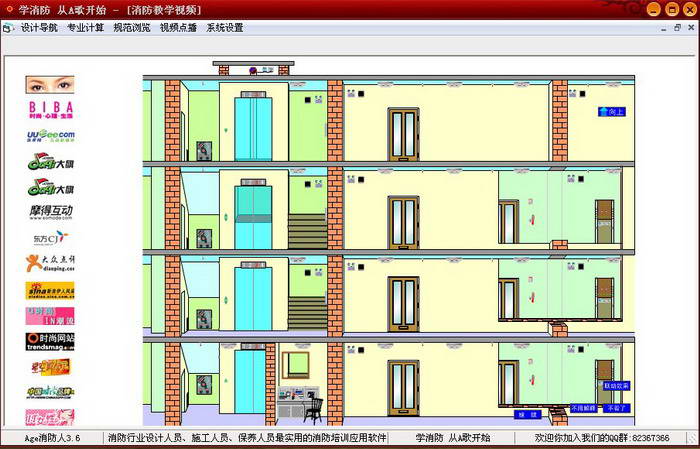This screenshot has height=449, width=700.
Task: Click the eyes banner thumbnail in sidebar
Action: pyautogui.click(x=50, y=84)
